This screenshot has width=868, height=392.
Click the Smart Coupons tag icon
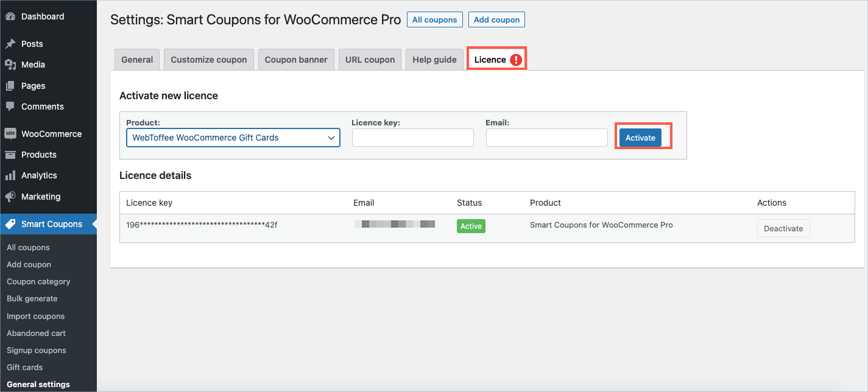tap(10, 224)
